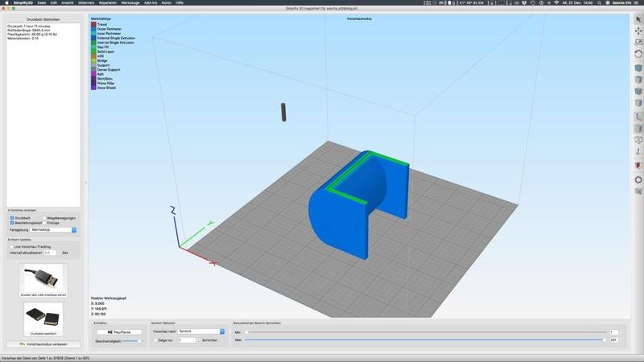Viewport: 644px width, 362px height.
Task: Select the normal selection arrow tool
Action: click(x=638, y=19)
